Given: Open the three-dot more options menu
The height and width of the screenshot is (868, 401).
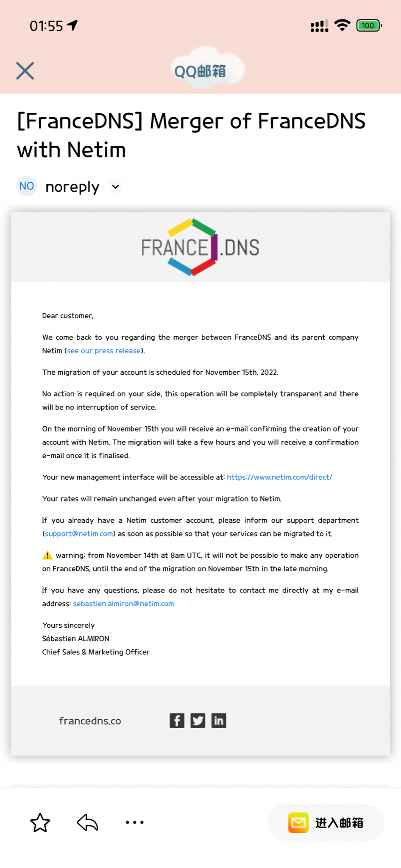Looking at the screenshot, I should [135, 822].
